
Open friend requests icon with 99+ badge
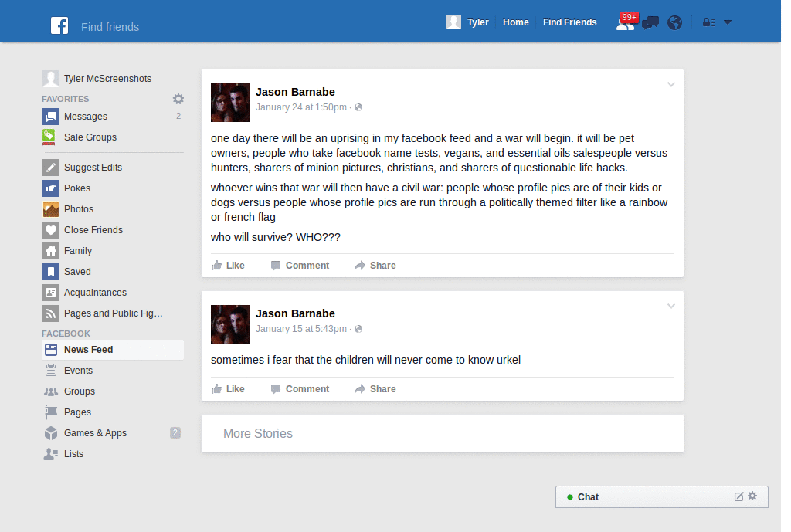[x=626, y=22]
